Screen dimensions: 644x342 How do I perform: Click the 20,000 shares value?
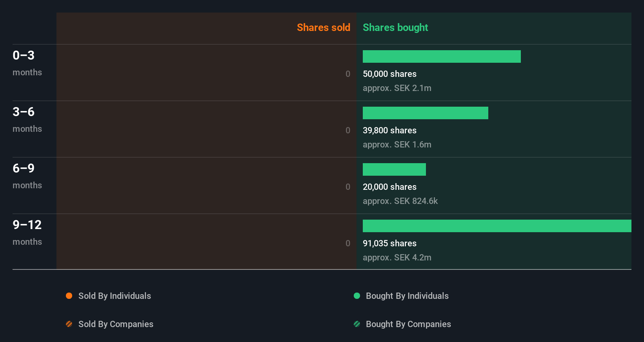tap(389, 187)
